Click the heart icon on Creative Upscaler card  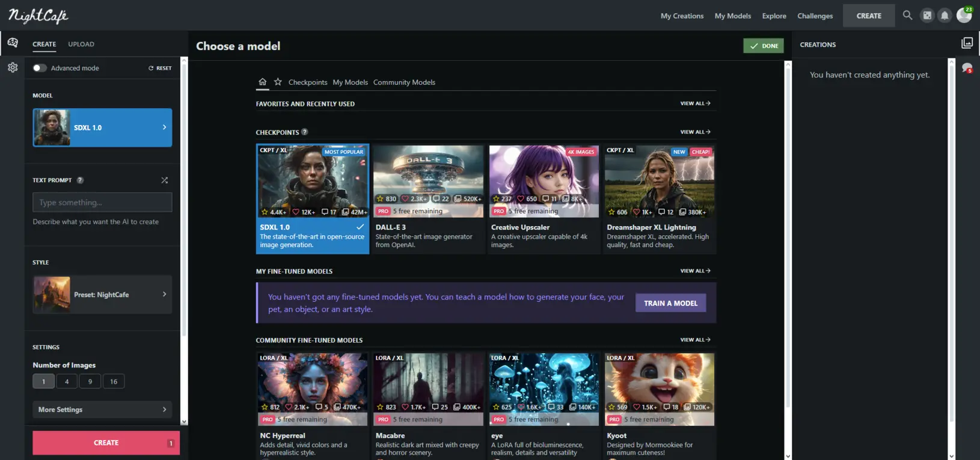tap(521, 199)
